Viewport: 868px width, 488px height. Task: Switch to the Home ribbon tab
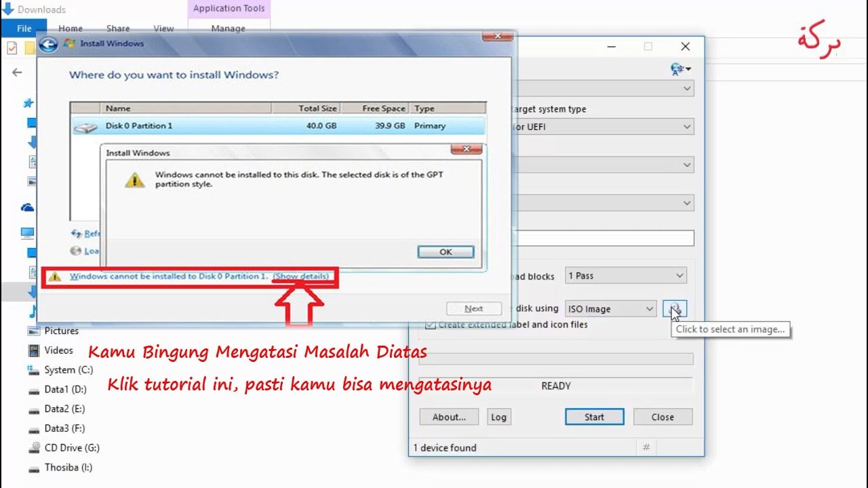tap(71, 28)
